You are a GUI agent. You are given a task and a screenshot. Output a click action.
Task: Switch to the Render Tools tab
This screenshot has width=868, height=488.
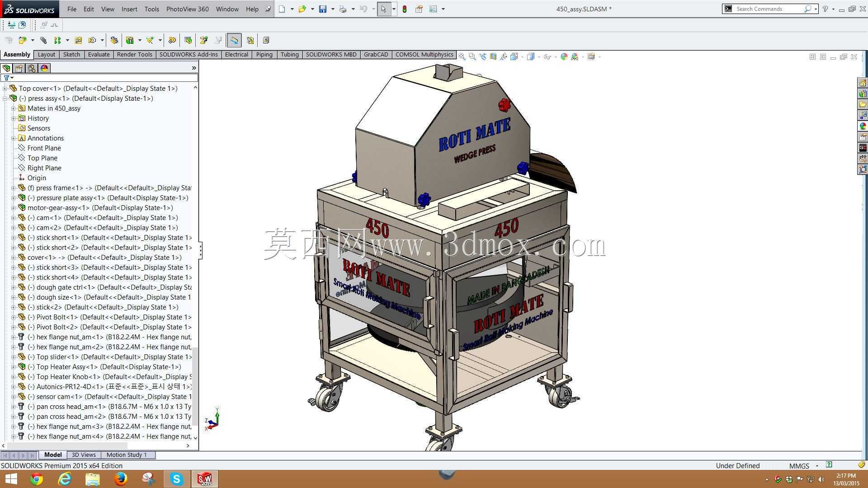coord(134,55)
